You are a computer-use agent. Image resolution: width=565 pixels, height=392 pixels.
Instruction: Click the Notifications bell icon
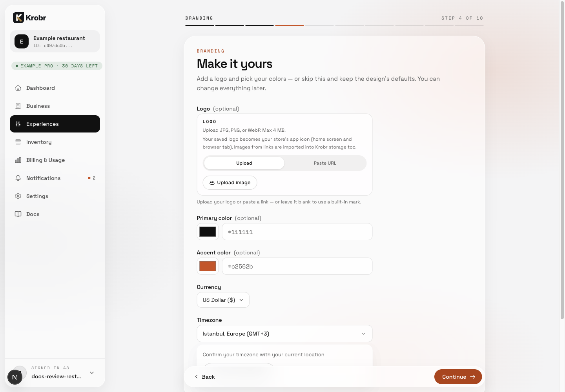point(18,178)
